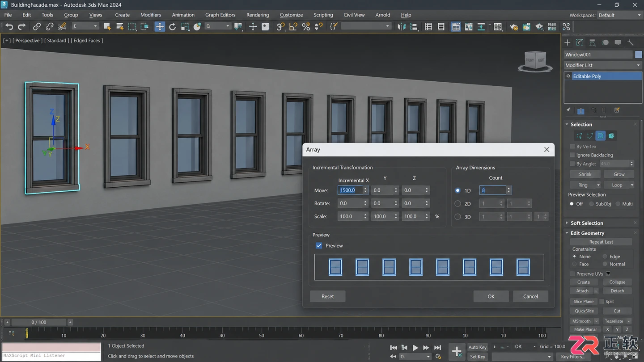
Task: Click the large Set Keys plus button
Action: pos(457,351)
